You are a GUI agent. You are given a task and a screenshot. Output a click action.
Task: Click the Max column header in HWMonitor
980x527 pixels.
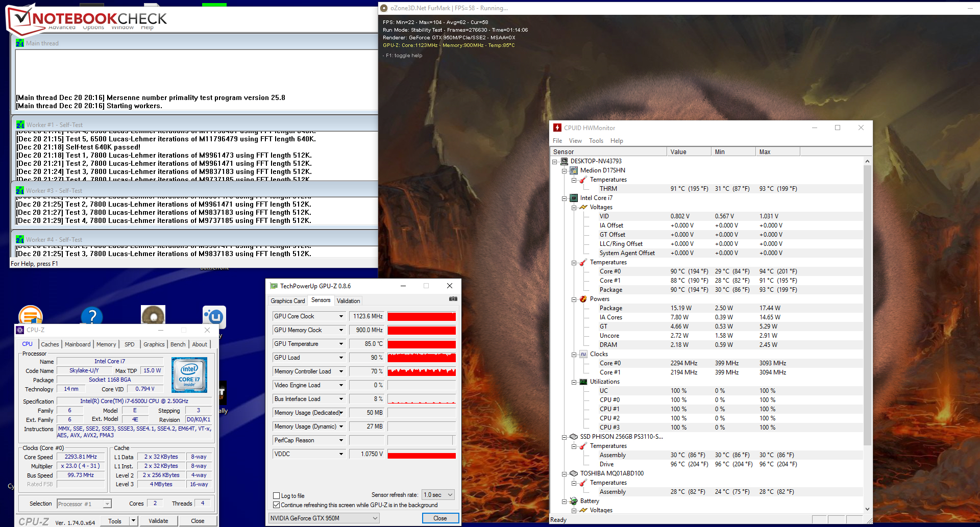pos(777,152)
